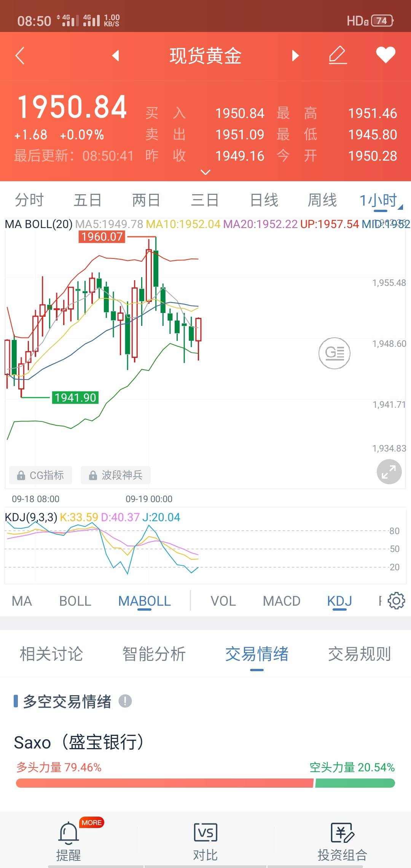
Task: Tap the round GE chart icon
Action: tap(335, 353)
